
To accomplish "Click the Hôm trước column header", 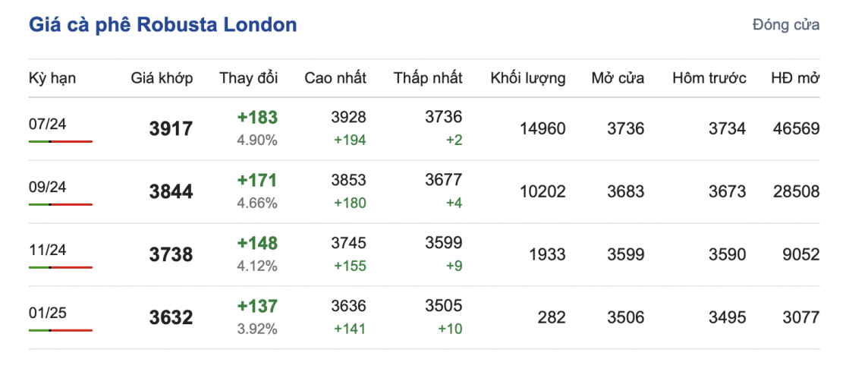I will [x=709, y=78].
